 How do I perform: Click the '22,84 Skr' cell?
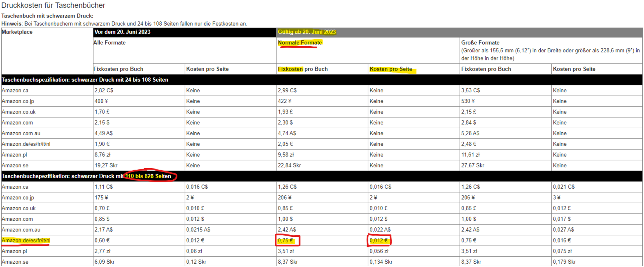coord(322,166)
